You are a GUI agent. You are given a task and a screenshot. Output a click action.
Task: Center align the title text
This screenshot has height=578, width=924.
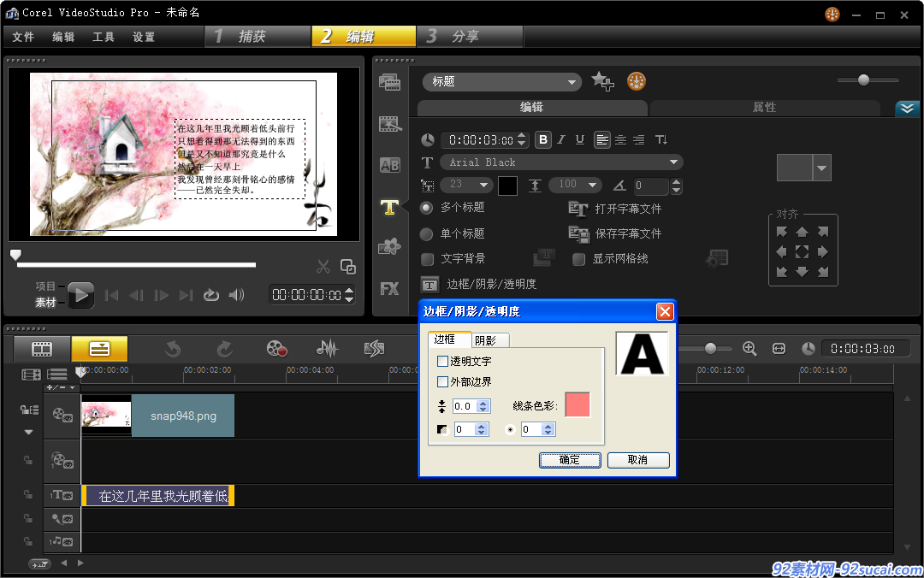coord(620,139)
